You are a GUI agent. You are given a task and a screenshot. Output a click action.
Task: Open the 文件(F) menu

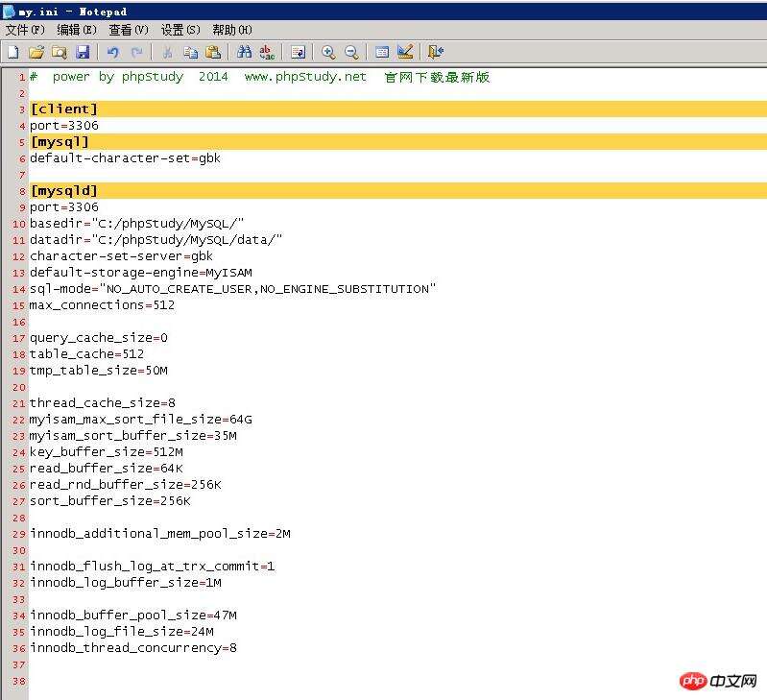click(25, 31)
